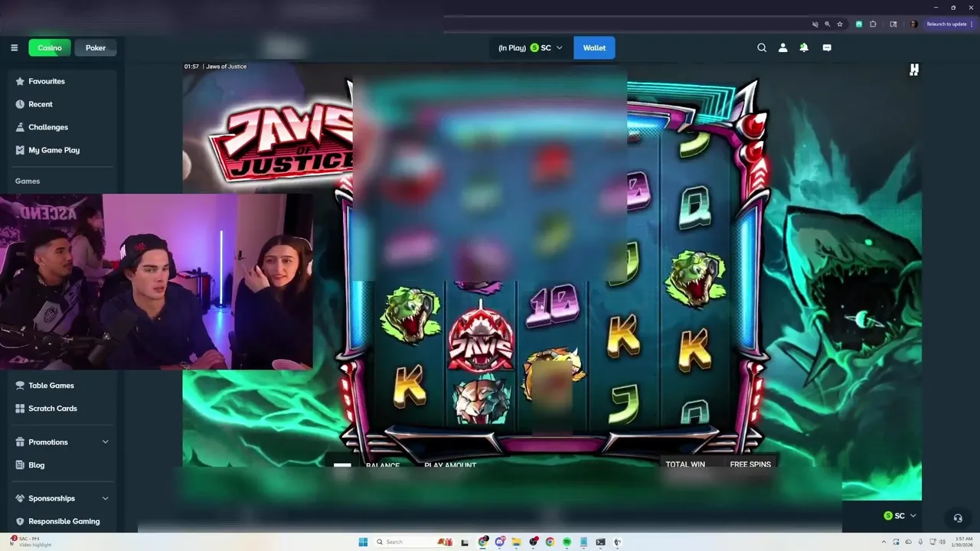980x551 pixels.
Task: Open the hamburger menu icon
Action: pos(14,47)
